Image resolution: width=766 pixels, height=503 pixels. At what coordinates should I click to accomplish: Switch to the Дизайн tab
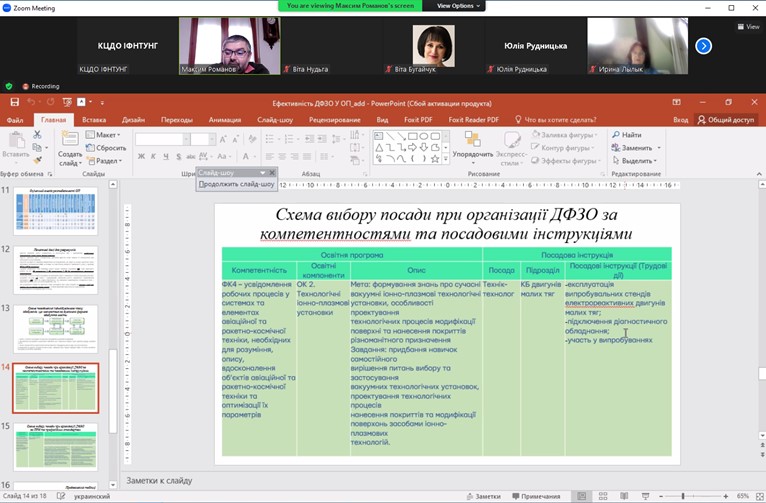[133, 120]
